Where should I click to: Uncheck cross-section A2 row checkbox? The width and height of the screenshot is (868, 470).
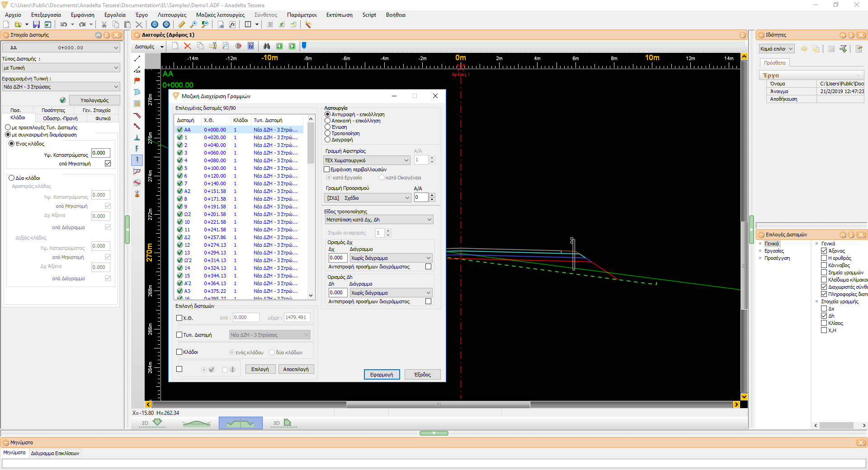180,191
